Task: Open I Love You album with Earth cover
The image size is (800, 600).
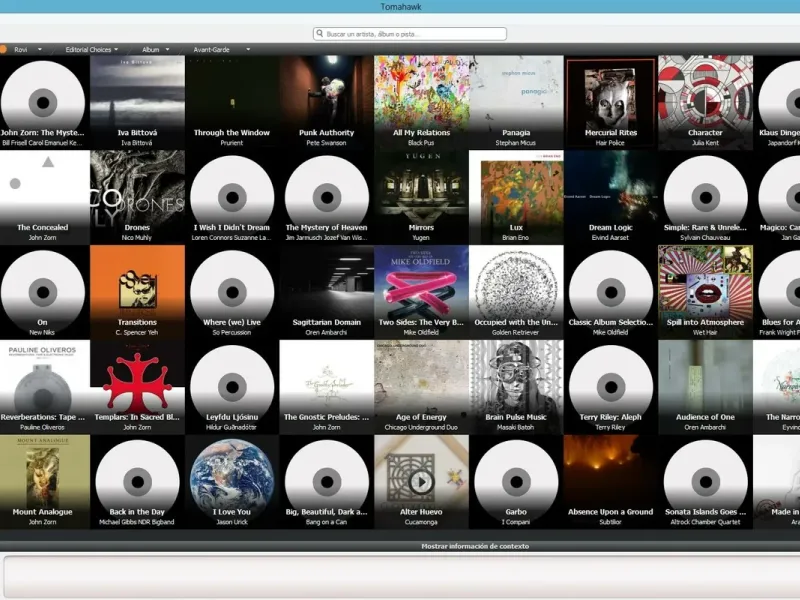Action: [232, 482]
